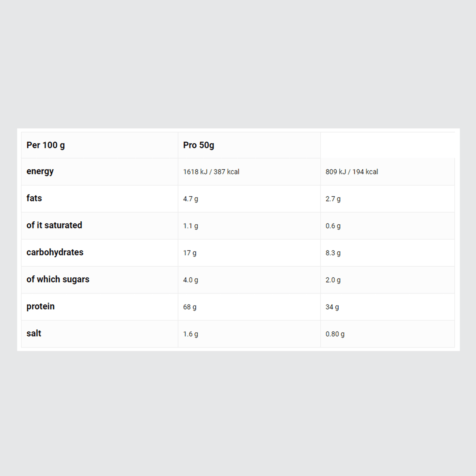Click the 0.80 g salt value
This screenshot has width=476, height=476.
[335, 334]
